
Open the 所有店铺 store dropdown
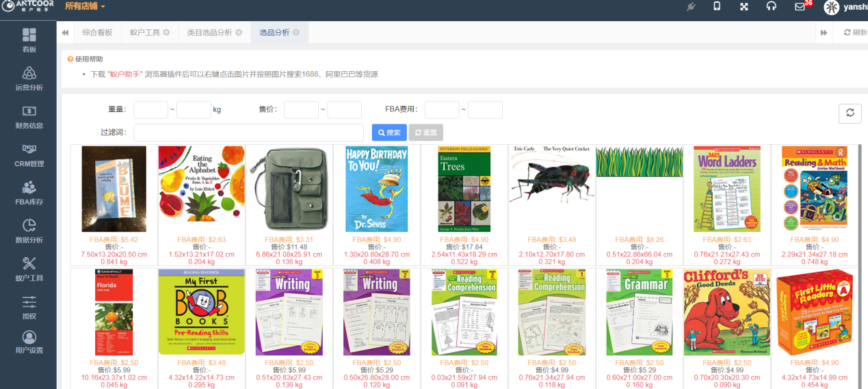tap(85, 7)
